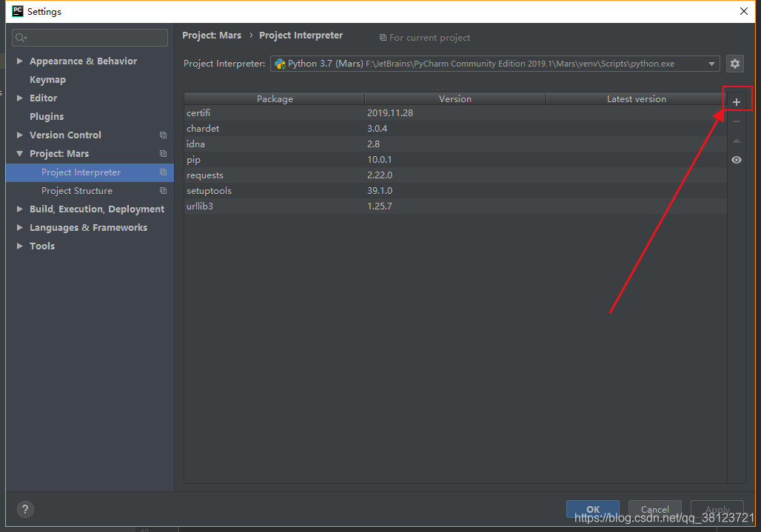
Task: Expand the Editor section arrow
Action: pyautogui.click(x=19, y=98)
